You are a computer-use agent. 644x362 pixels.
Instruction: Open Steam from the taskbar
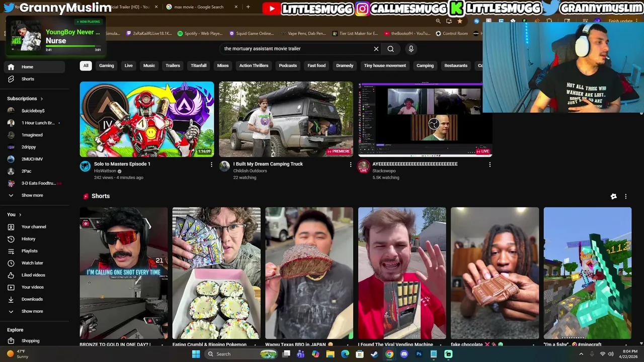pyautogui.click(x=374, y=354)
